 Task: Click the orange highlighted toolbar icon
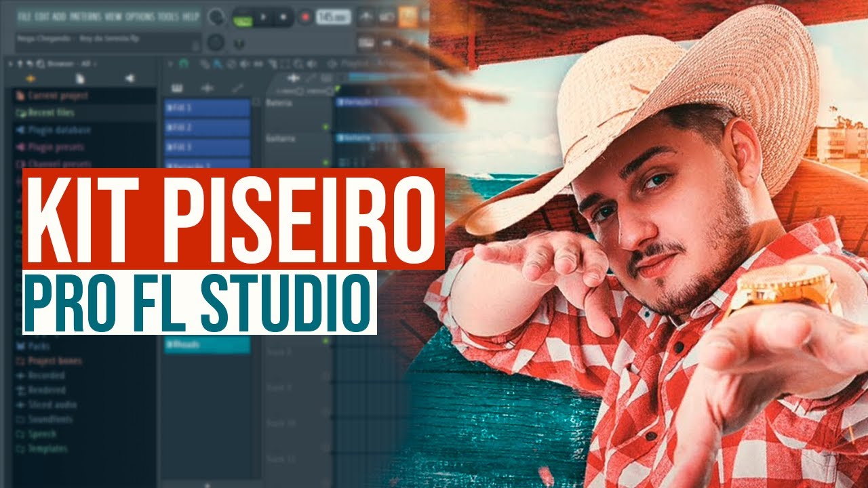coord(410,17)
